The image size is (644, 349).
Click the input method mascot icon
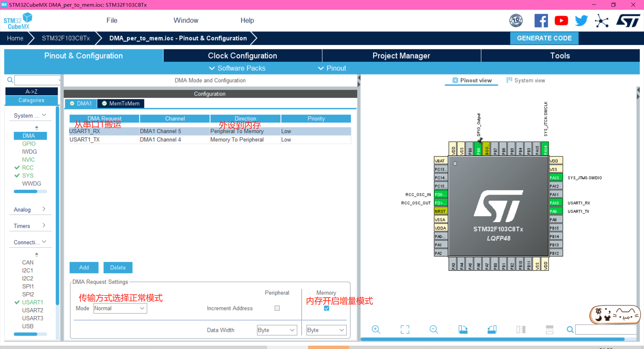point(615,314)
